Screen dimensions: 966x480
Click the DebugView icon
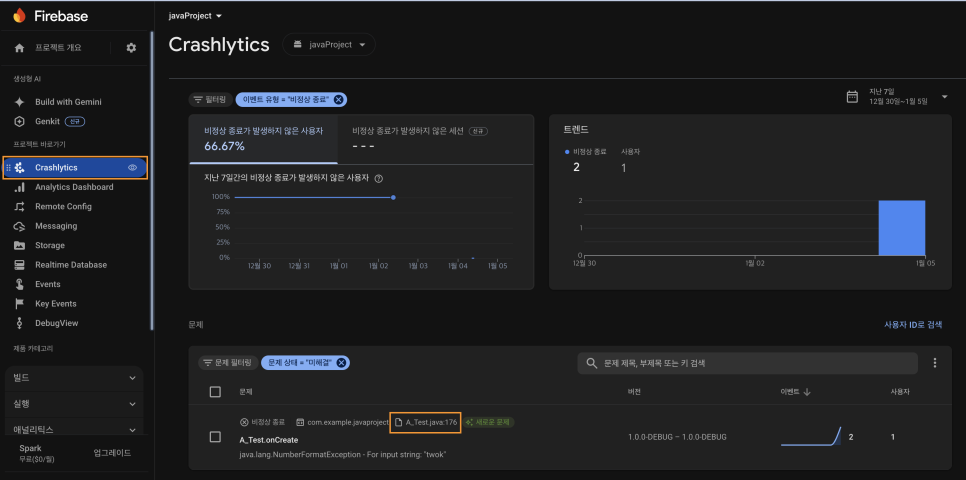click(x=20, y=323)
